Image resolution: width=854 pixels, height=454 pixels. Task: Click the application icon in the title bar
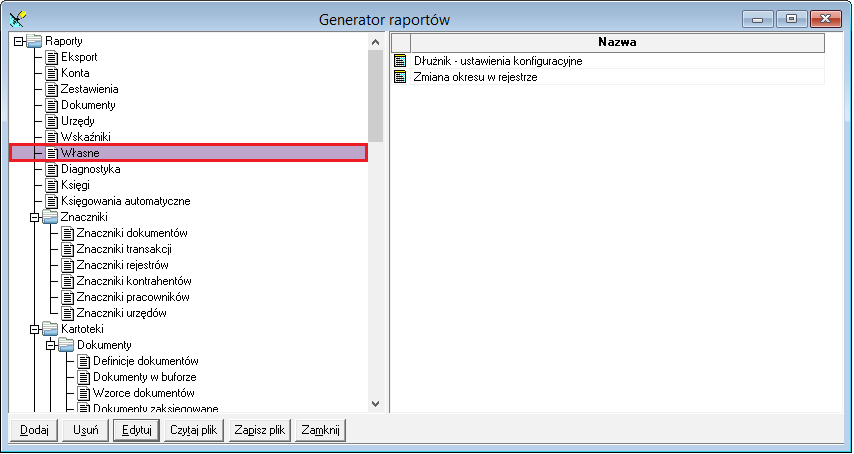click(x=19, y=19)
